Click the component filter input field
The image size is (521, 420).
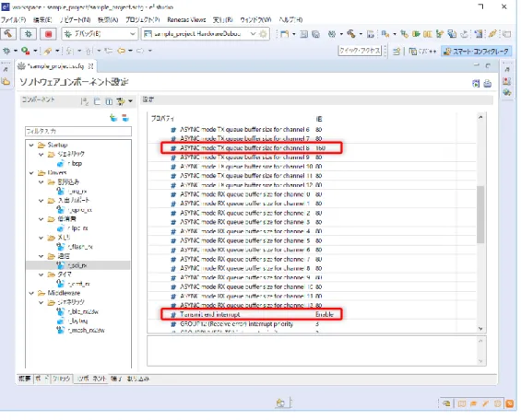78,132
